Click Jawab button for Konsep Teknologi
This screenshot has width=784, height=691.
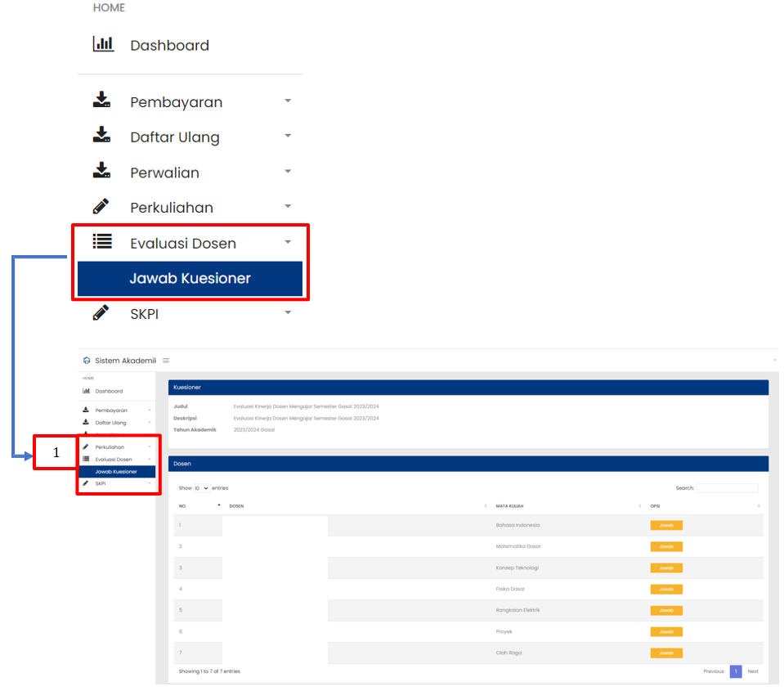(x=666, y=568)
